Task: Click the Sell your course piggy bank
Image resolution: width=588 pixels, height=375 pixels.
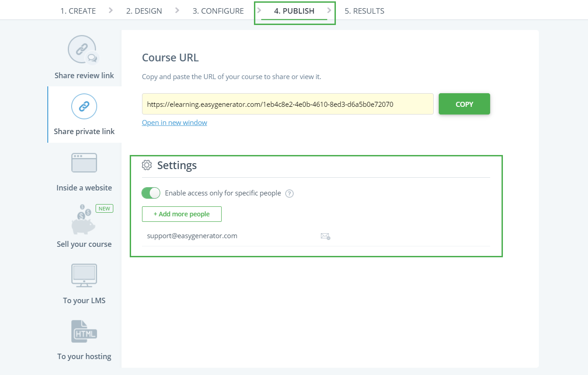Action: click(84, 221)
